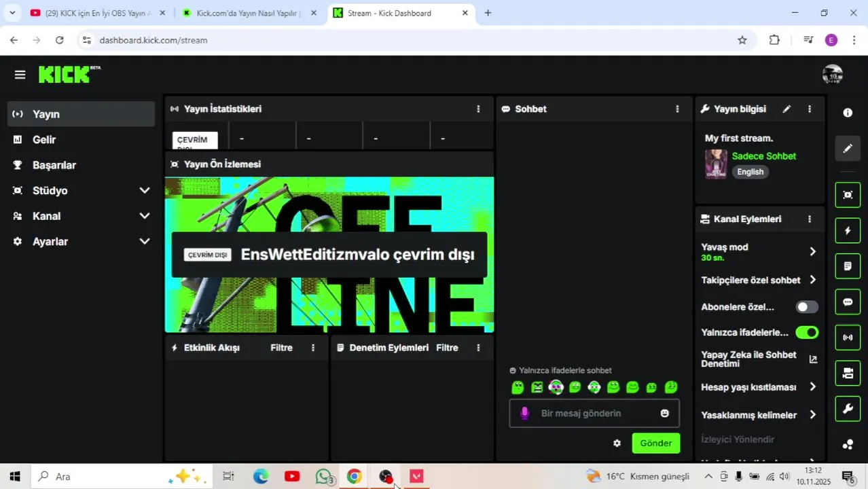This screenshot has height=489, width=868.
Task: Pick the pink-faced headset emote
Action: (556, 387)
